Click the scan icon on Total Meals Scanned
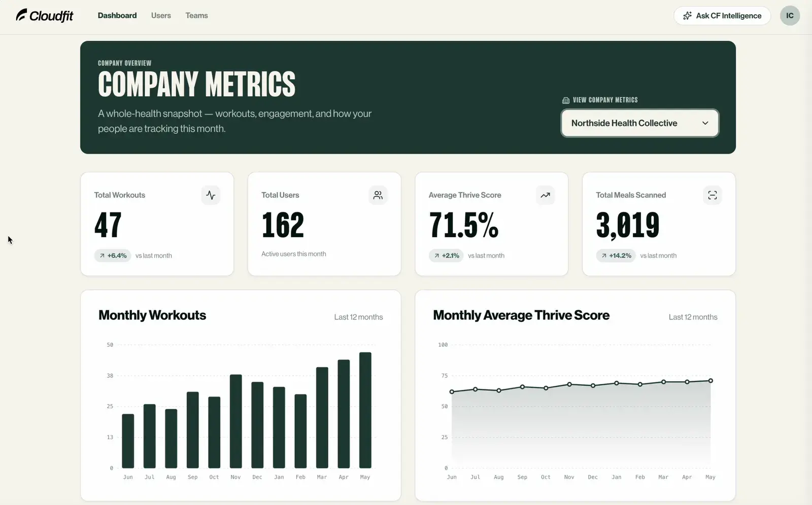Screen dimensions: 812x505 (x=713, y=195)
